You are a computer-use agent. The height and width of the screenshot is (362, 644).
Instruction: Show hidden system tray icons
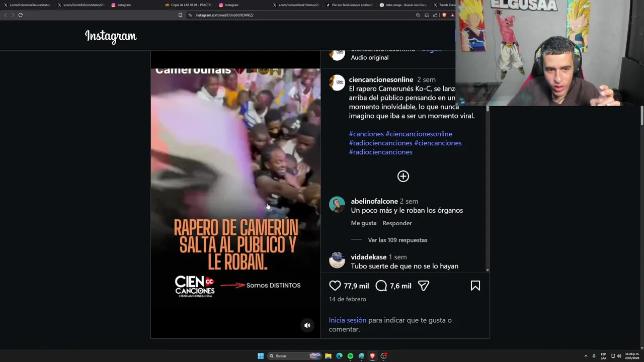pyautogui.click(x=586, y=356)
